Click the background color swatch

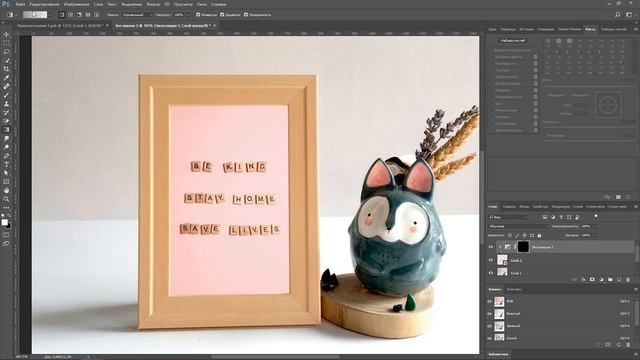point(9,226)
